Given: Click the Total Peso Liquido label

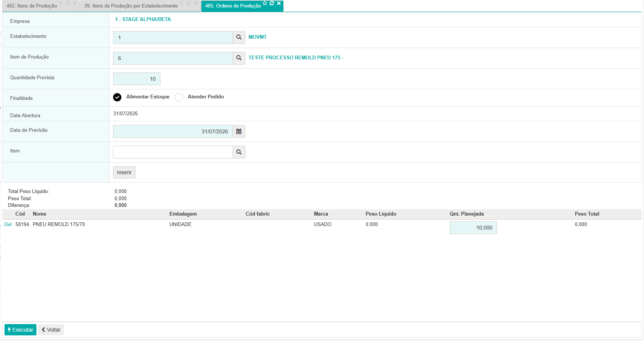Looking at the screenshot, I should pyautogui.click(x=29, y=191).
